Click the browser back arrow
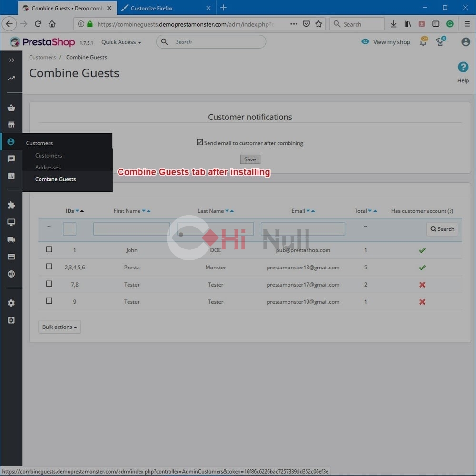The height and width of the screenshot is (476, 476). point(10,24)
